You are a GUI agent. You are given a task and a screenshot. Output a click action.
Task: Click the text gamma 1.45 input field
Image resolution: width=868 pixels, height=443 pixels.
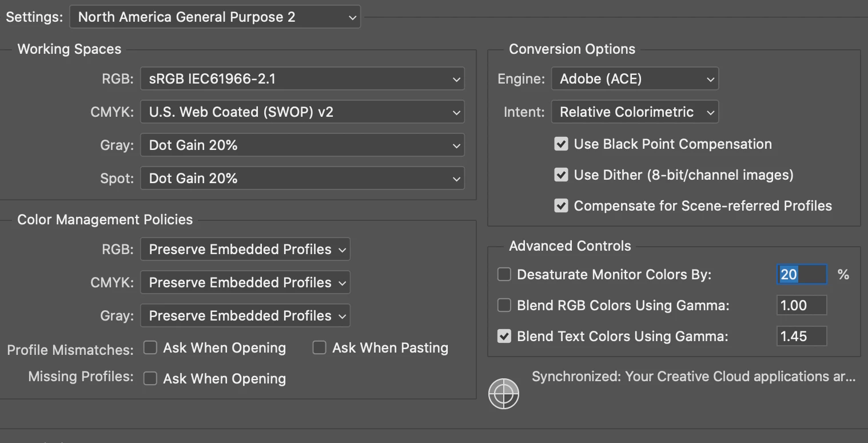pyautogui.click(x=801, y=337)
